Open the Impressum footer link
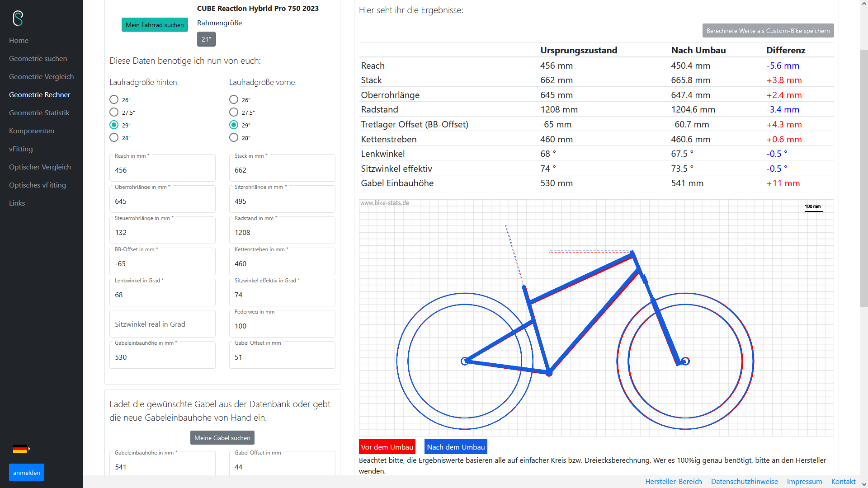The width and height of the screenshot is (868, 488). point(804,482)
